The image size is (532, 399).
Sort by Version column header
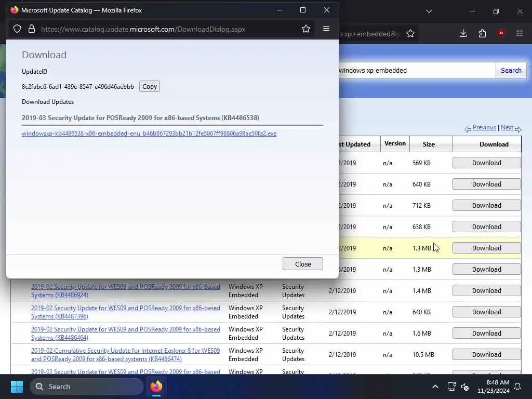(395, 143)
